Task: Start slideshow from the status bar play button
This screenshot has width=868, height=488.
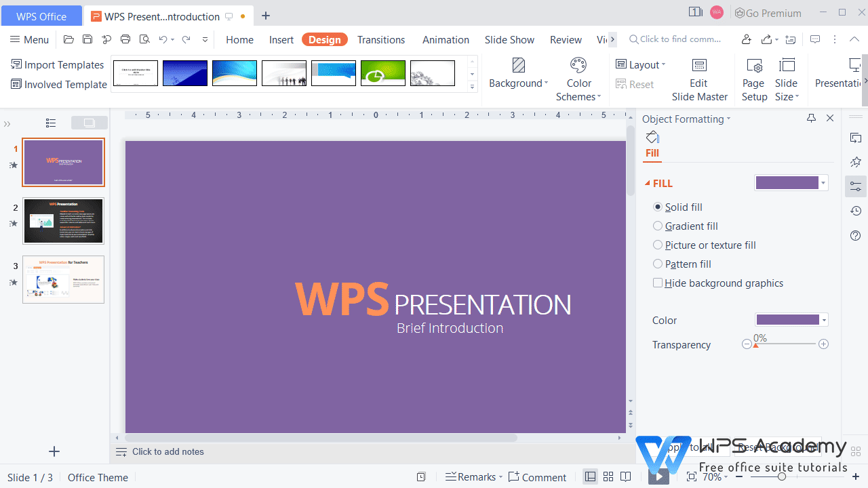Action: (x=658, y=477)
